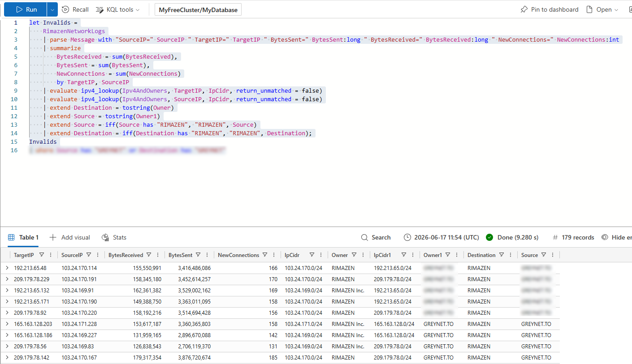The height and width of the screenshot is (364, 632).
Task: Expand the row with TargetIP 209.179.78.229
Action: [7, 279]
